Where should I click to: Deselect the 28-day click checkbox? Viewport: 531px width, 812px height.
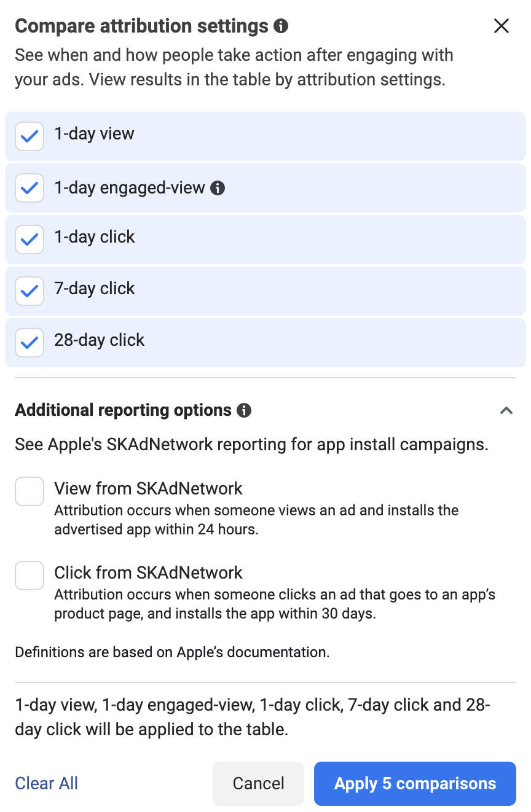coord(29,343)
